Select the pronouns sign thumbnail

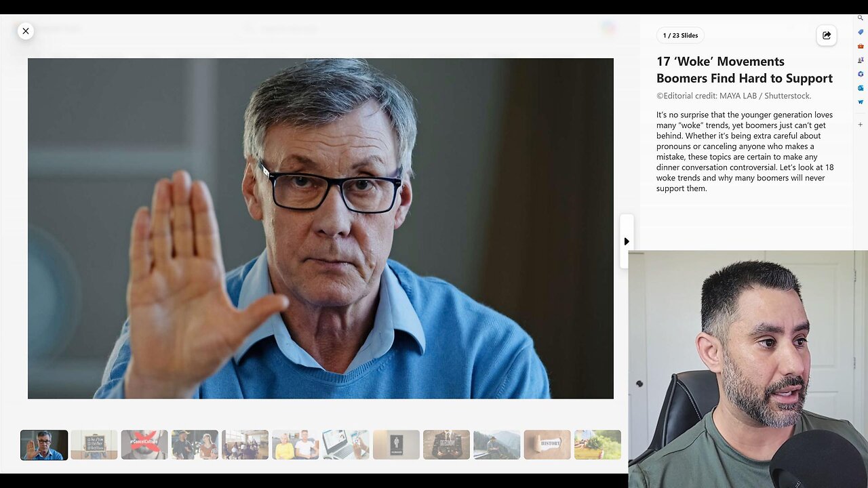pyautogui.click(x=94, y=445)
